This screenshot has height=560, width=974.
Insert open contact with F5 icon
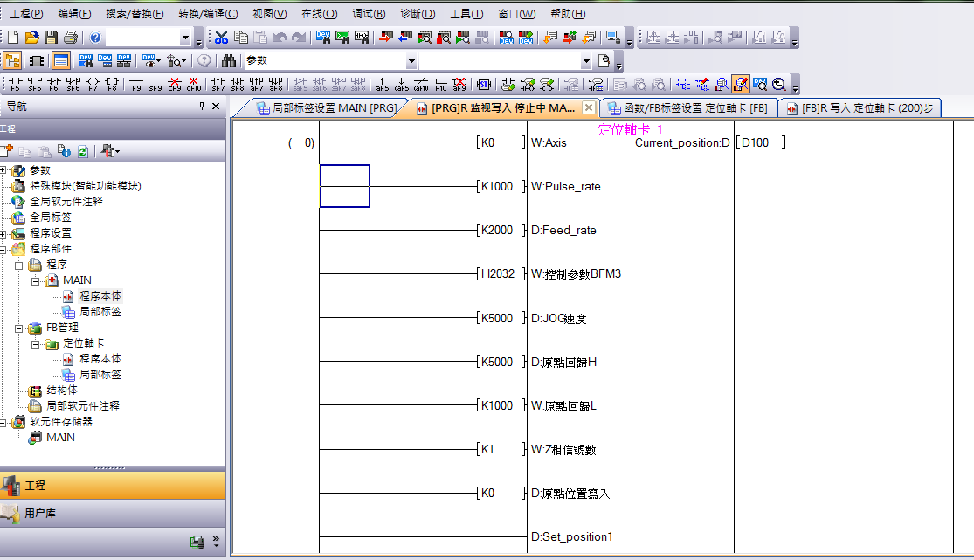pos(15,85)
